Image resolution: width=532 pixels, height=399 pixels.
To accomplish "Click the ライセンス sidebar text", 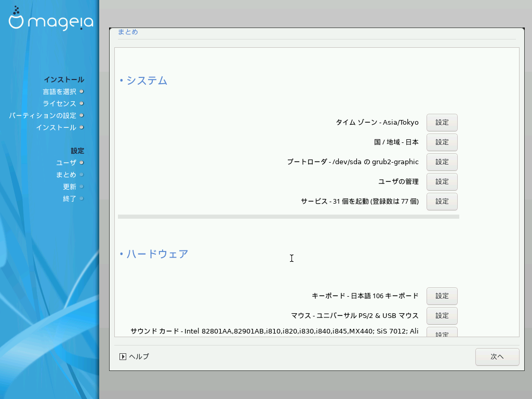I will [59, 103].
